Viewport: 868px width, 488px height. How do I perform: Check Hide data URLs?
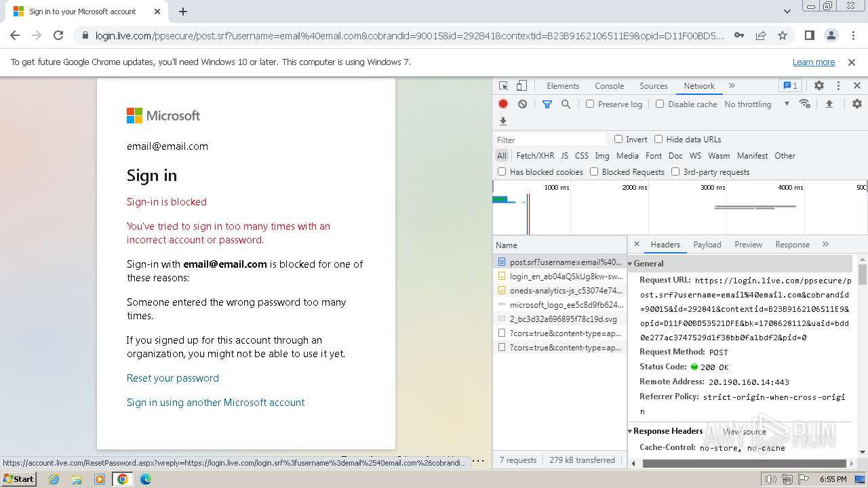tap(658, 139)
